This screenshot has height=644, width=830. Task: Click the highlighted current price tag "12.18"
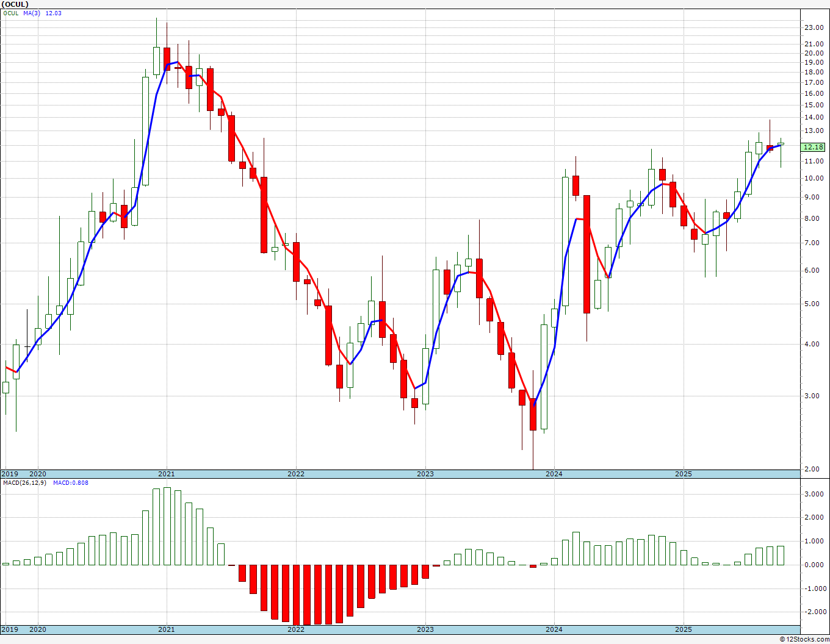tap(813, 147)
